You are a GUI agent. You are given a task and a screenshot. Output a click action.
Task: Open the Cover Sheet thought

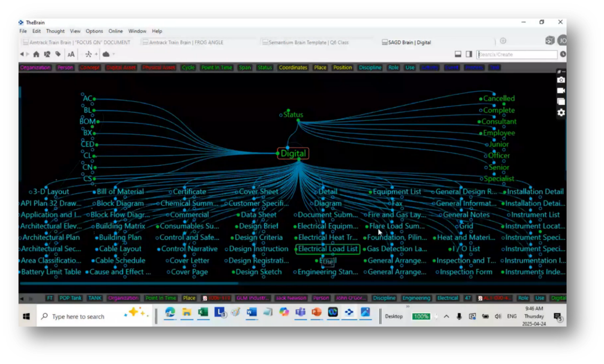[x=259, y=191]
